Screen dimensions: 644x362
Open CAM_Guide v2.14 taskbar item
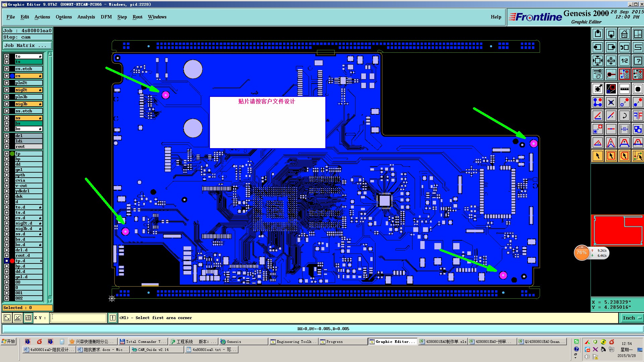(157, 350)
